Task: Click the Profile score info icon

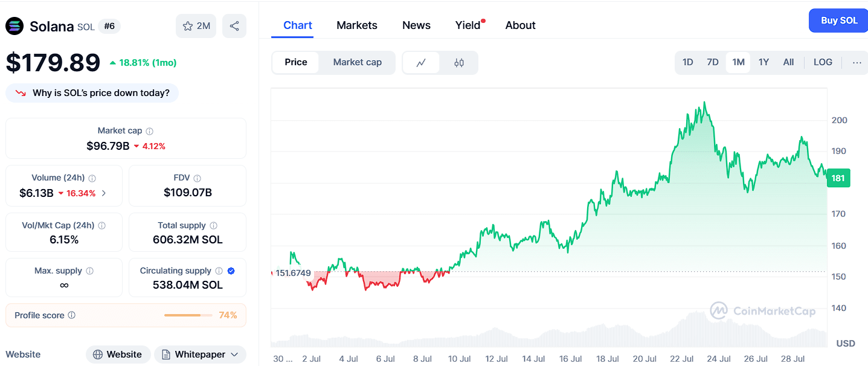Action: point(72,315)
